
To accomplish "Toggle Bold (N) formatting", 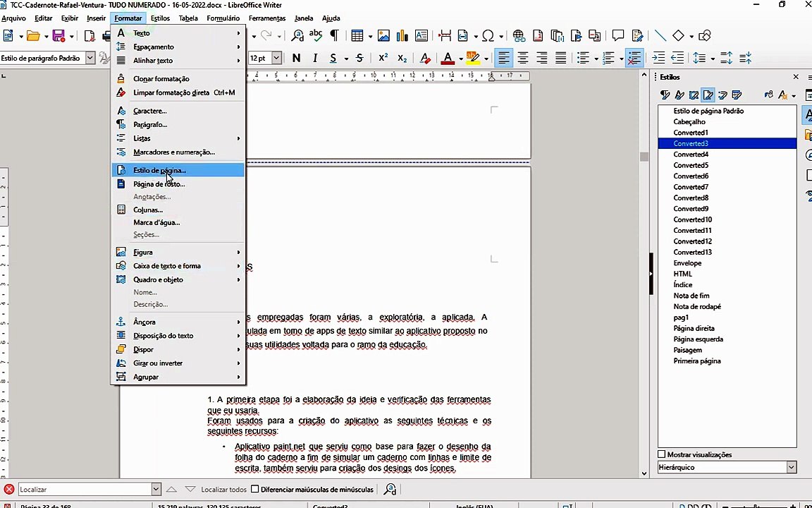I will click(296, 58).
